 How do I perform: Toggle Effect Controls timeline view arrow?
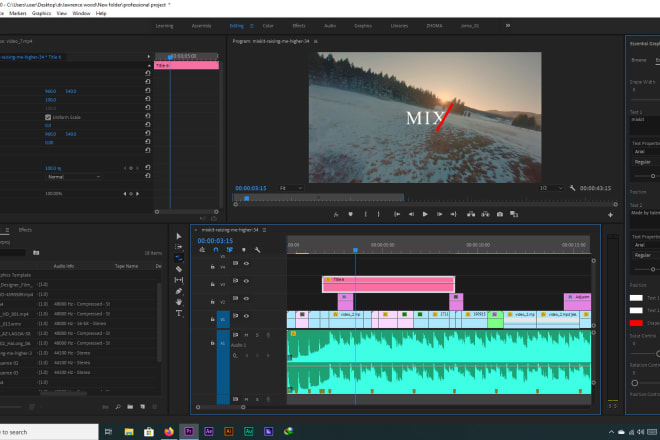pyautogui.click(x=149, y=56)
